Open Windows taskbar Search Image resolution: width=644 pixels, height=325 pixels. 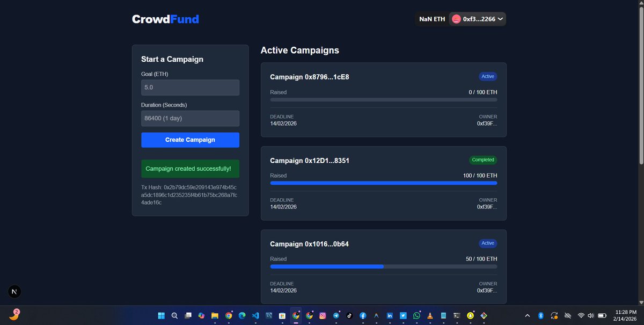pos(174,316)
